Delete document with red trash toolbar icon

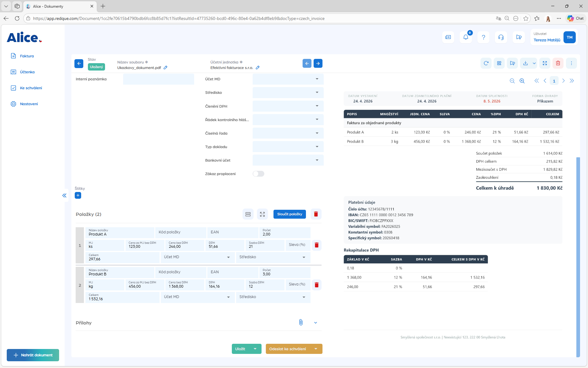point(558,63)
